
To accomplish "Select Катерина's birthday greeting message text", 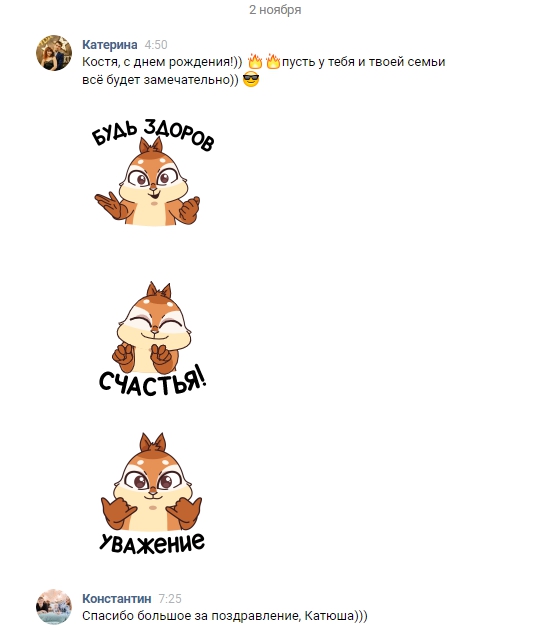I will (264, 70).
